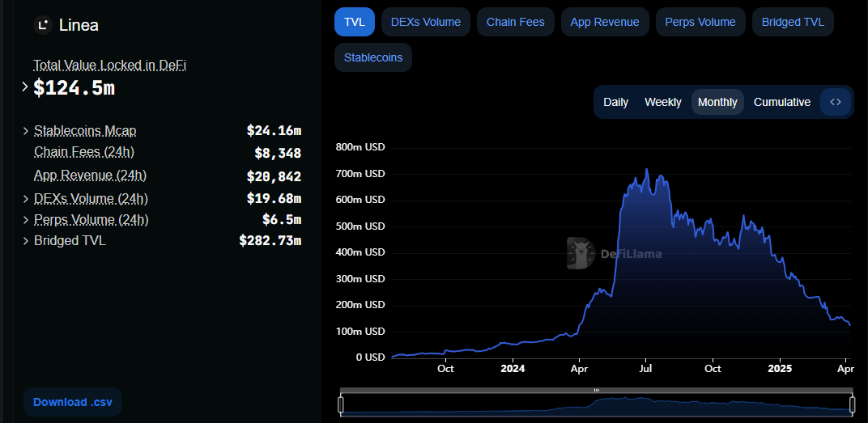This screenshot has width=868, height=423.
Task: Open the Chain Fees tab
Action: (x=515, y=22)
